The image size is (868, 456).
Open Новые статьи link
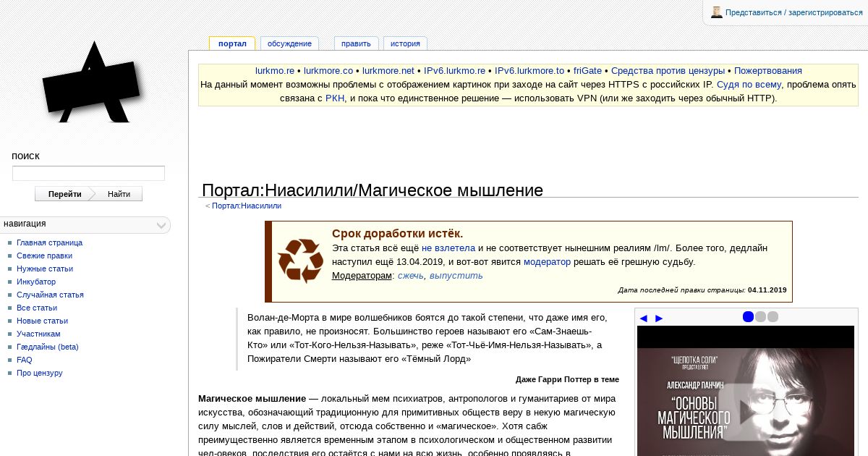tap(42, 321)
